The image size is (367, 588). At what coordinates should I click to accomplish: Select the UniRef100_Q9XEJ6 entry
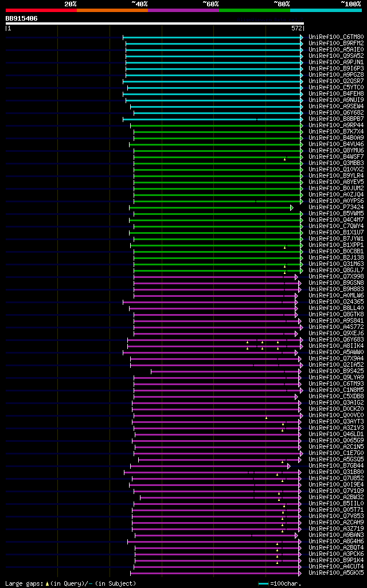coord(336,334)
